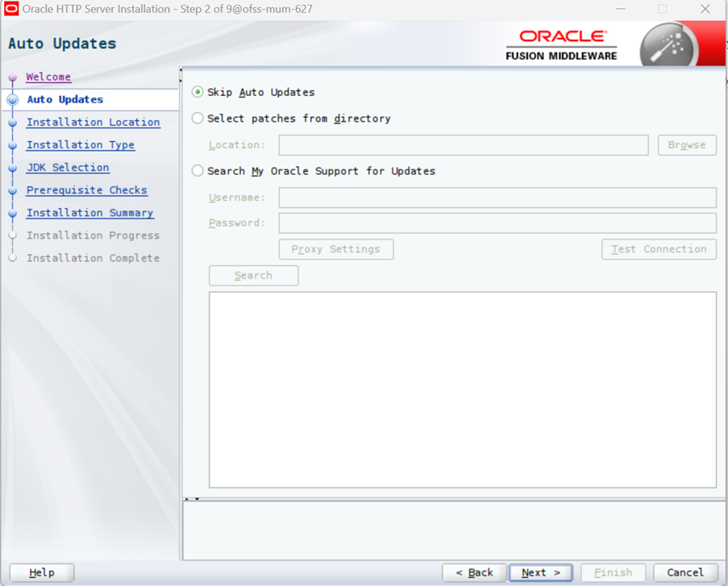This screenshot has height=586, width=728.
Task: Open Prerequisite Checks step
Action: point(87,190)
